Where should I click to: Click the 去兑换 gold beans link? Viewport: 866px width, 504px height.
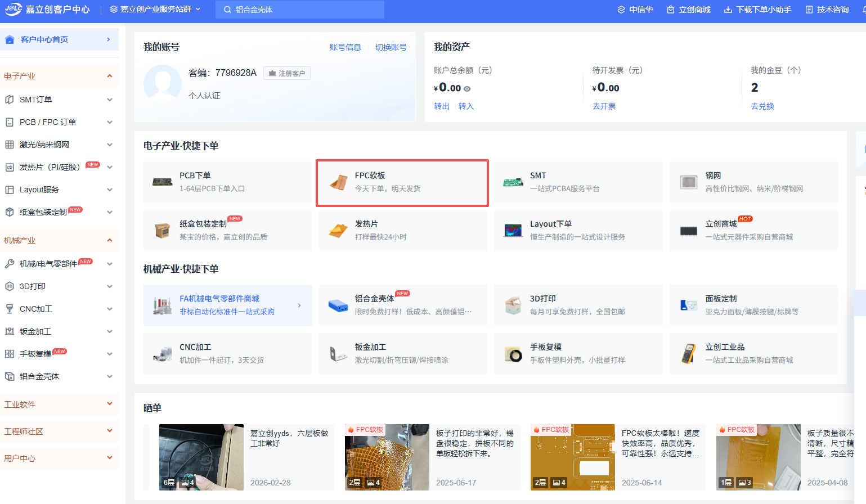(x=762, y=106)
